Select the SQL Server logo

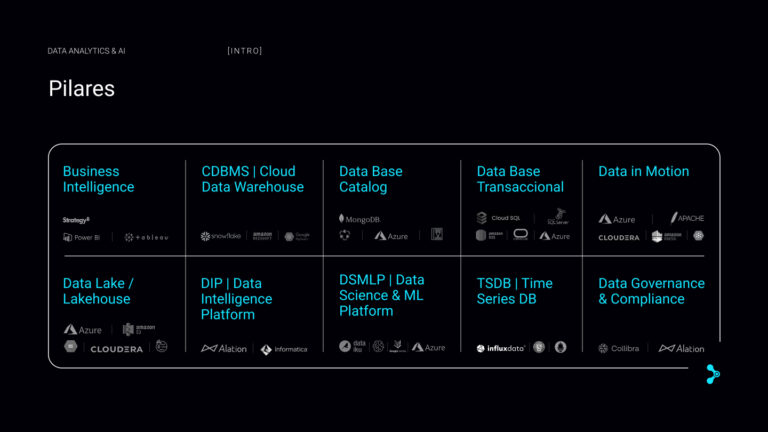pyautogui.click(x=558, y=216)
